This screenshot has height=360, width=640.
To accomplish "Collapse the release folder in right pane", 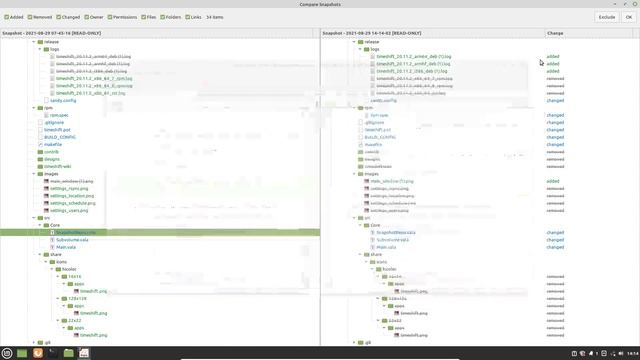I will coord(354,42).
